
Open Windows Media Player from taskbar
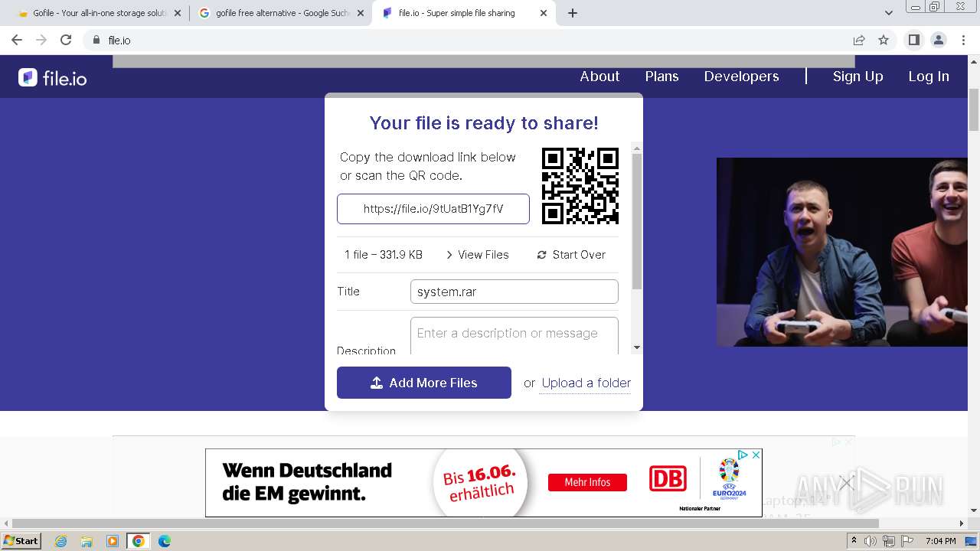pos(113,541)
